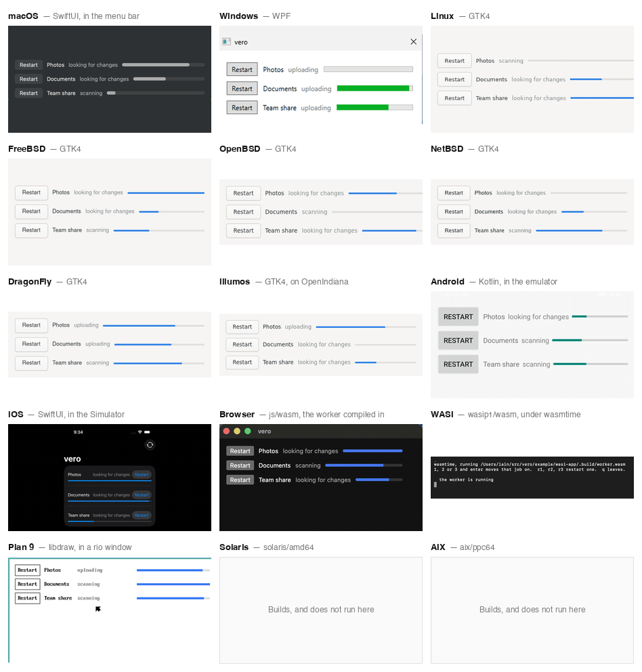
Task: Restart Team share in the OpenBSD panel
Action: [x=243, y=230]
